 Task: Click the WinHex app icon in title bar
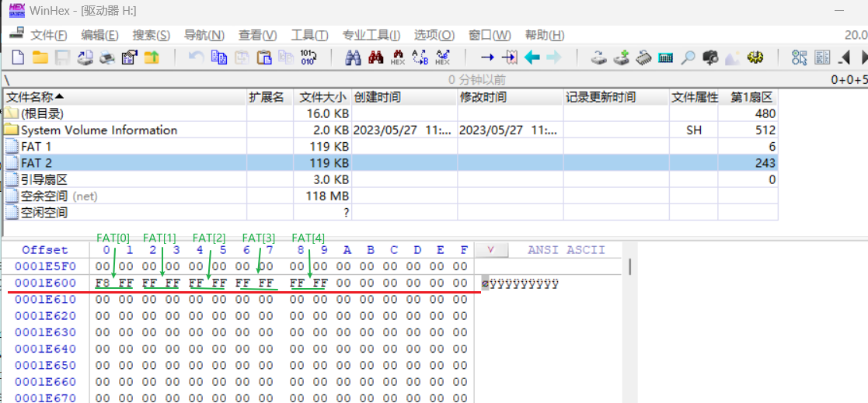pos(17,11)
